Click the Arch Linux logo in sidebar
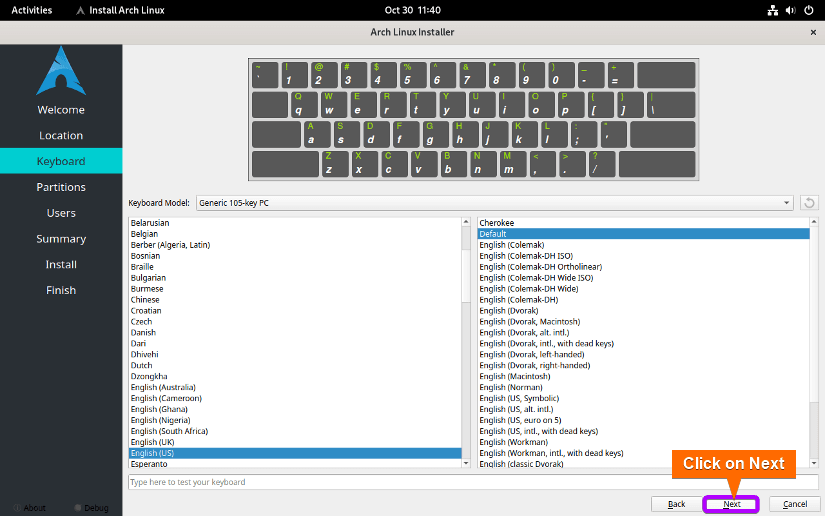 pos(61,70)
